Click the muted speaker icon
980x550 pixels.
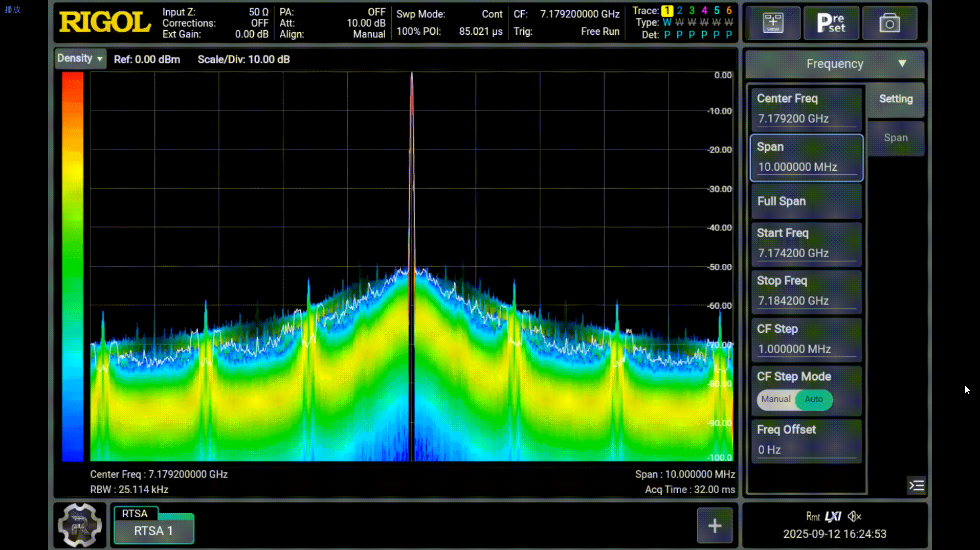click(x=854, y=516)
